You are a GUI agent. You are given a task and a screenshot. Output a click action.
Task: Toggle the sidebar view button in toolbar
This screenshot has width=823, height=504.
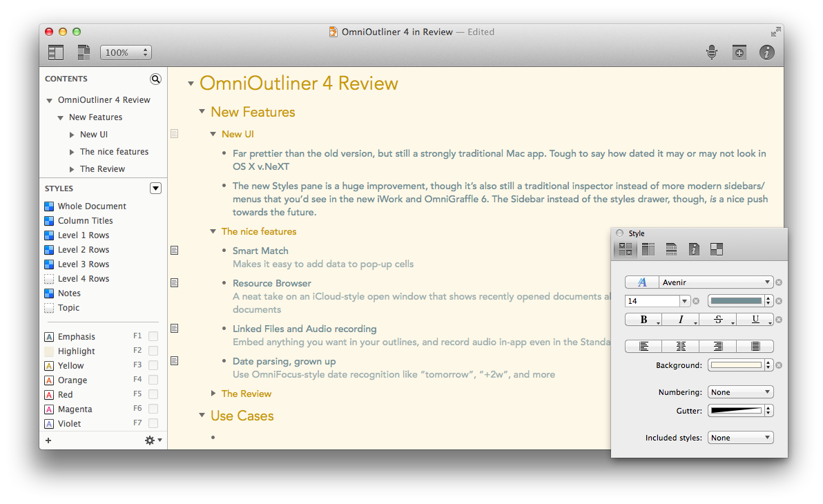[56, 52]
